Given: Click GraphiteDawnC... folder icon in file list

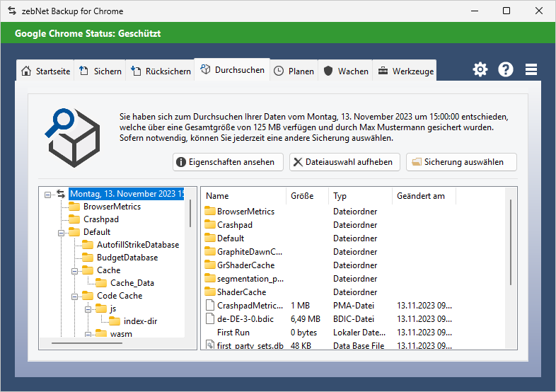Looking at the screenshot, I should pyautogui.click(x=210, y=252).
